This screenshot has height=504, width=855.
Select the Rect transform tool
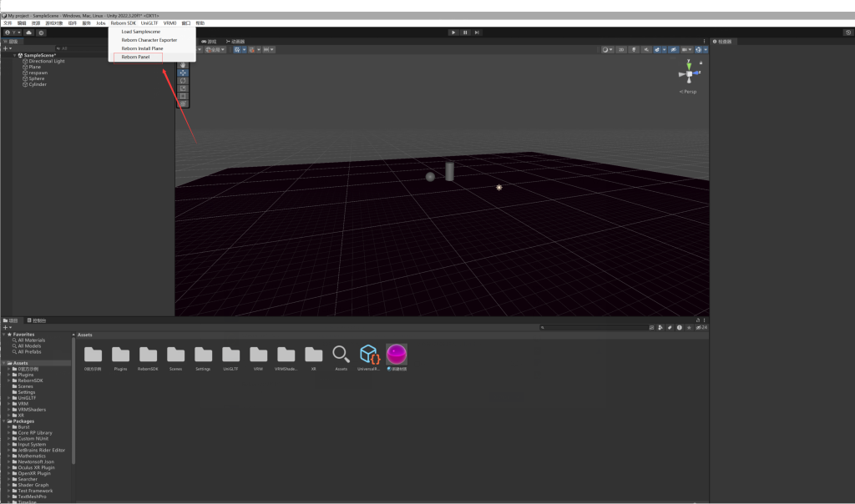click(x=183, y=96)
